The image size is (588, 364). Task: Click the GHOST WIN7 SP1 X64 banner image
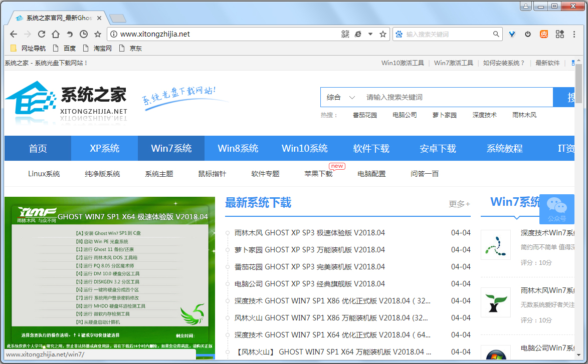coord(110,275)
